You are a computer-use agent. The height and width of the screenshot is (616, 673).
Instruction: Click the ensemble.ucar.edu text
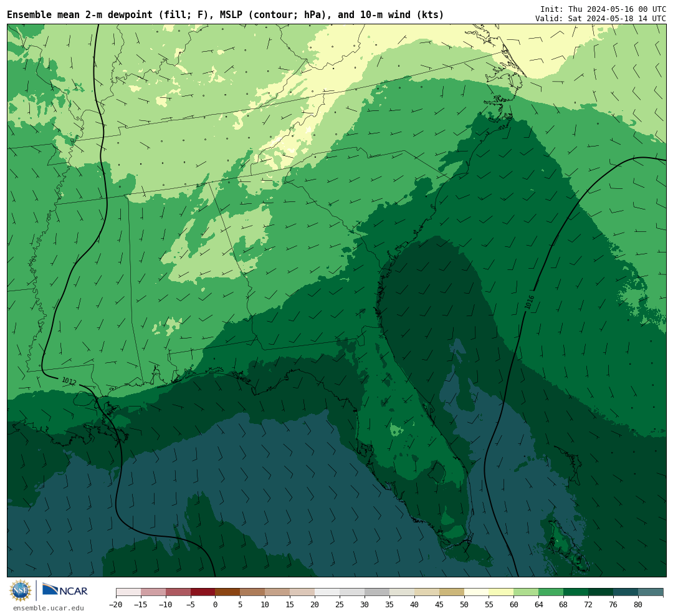point(49,609)
